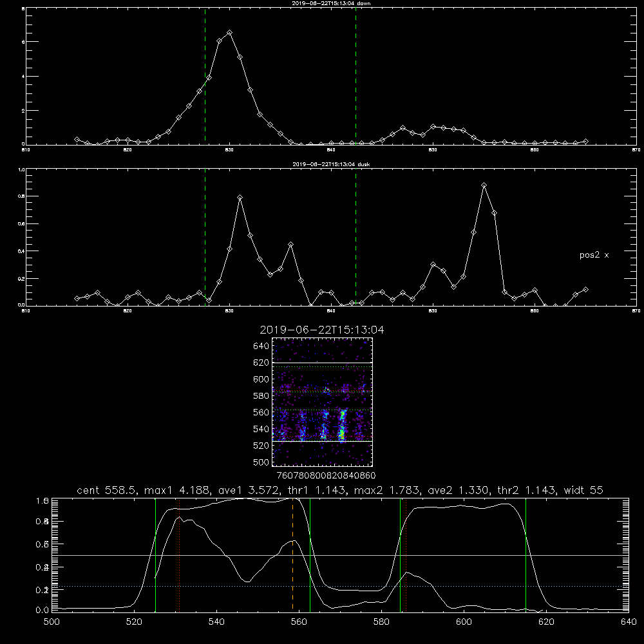The height and width of the screenshot is (644, 644).
Task: Click the '2019-06-22T15:13:04 dawn' plot title
Action: [x=331, y=3]
